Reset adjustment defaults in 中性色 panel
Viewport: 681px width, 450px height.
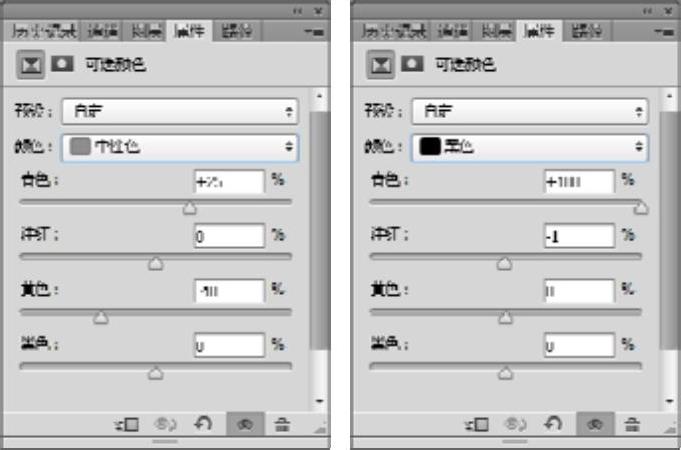(x=203, y=424)
